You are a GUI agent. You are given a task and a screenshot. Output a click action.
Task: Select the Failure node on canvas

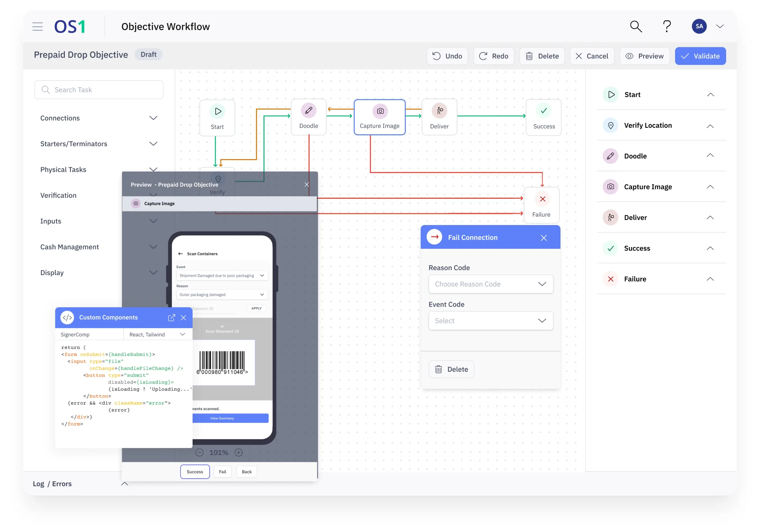click(542, 205)
